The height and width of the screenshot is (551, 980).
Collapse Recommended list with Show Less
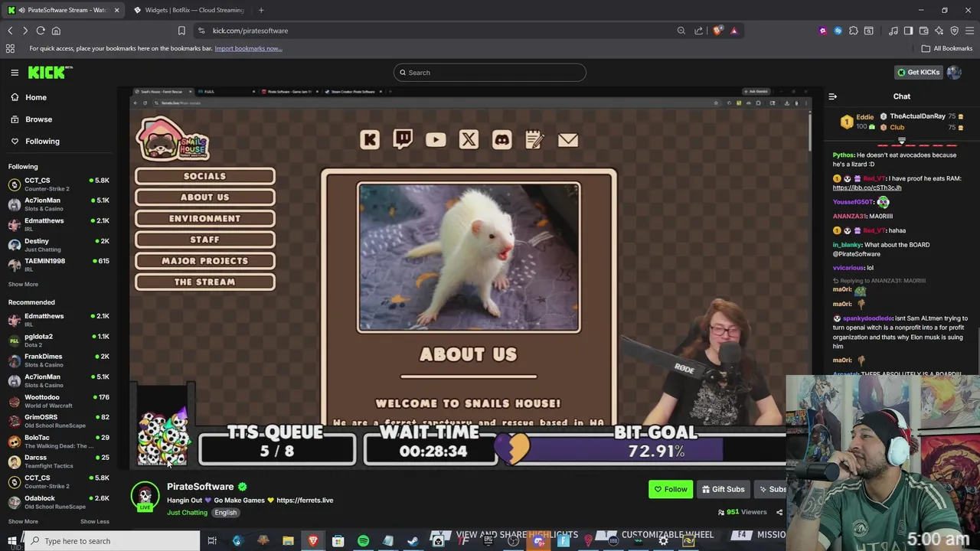[x=95, y=521]
